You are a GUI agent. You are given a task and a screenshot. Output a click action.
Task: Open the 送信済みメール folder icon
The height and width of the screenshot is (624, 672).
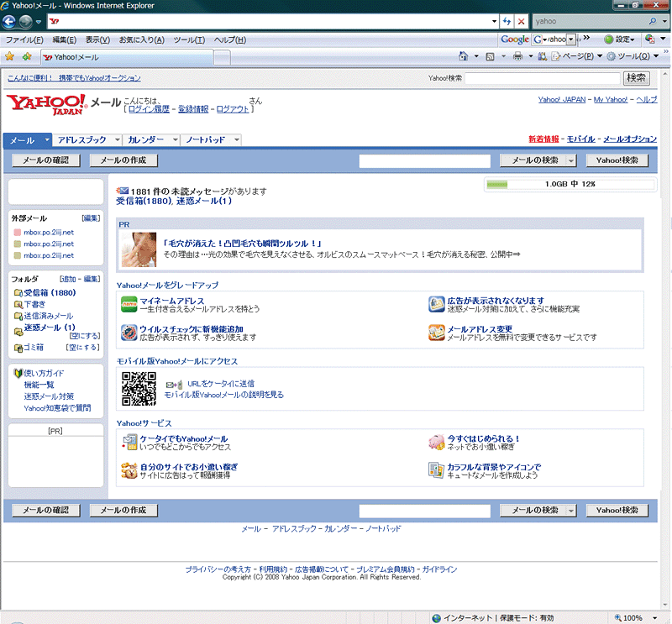click(18, 316)
